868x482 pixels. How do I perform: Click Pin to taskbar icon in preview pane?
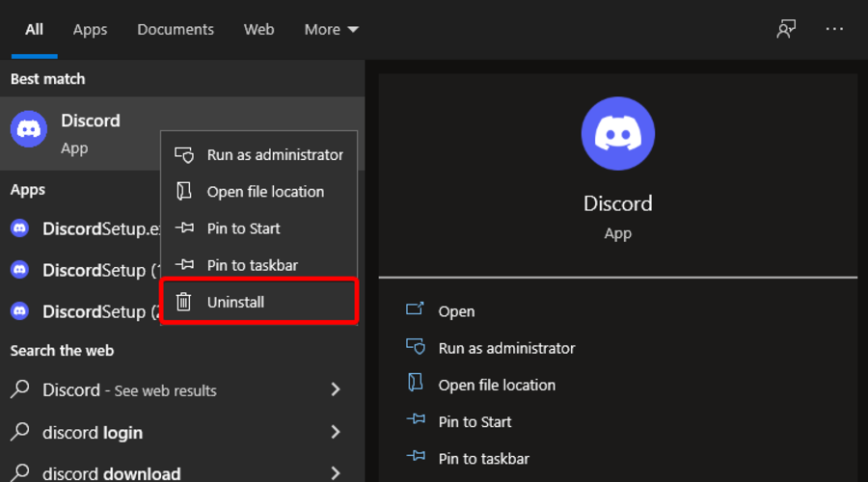point(416,456)
